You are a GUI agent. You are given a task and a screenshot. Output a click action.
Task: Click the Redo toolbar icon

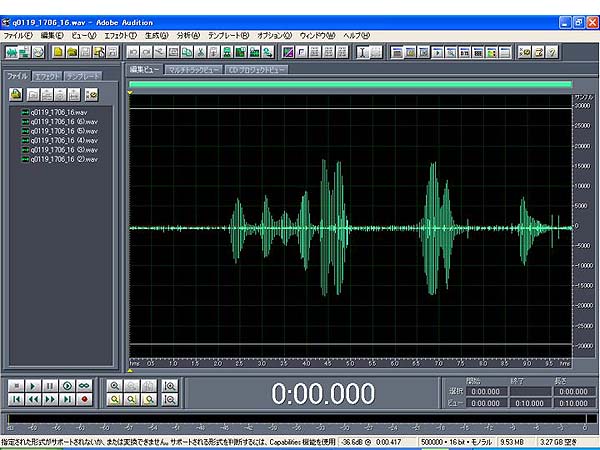pyautogui.click(x=146, y=52)
